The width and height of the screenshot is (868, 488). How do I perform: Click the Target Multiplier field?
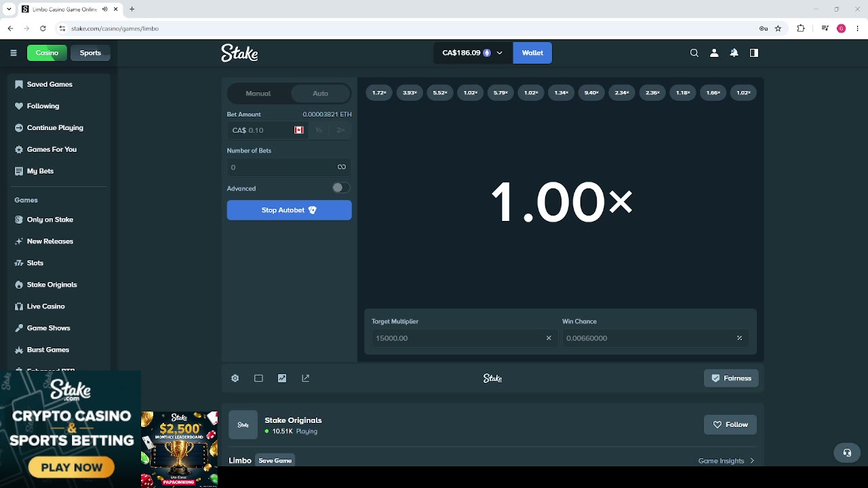click(464, 338)
